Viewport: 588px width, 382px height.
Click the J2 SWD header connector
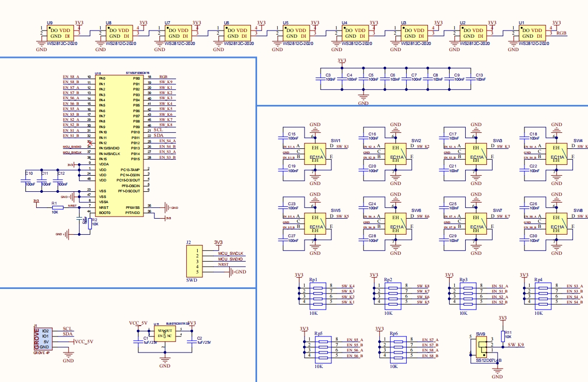pyautogui.click(x=194, y=261)
